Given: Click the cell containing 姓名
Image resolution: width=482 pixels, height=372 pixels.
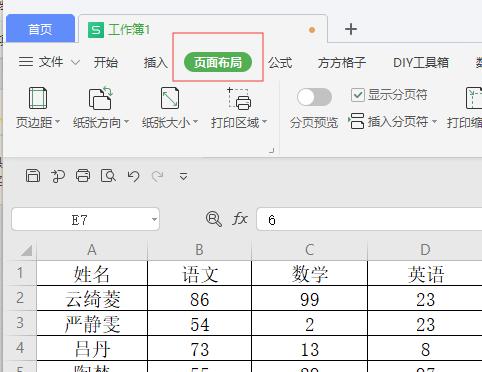Looking at the screenshot, I should click(92, 273).
